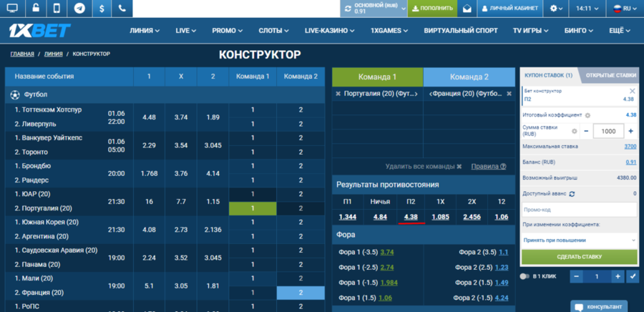Switch to the КУПОН СТАВОК tab
Image resolution: width=644 pixels, height=312 pixels.
click(x=548, y=75)
